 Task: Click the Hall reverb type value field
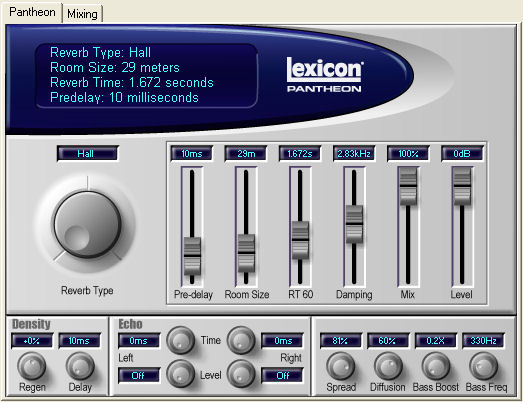point(87,153)
